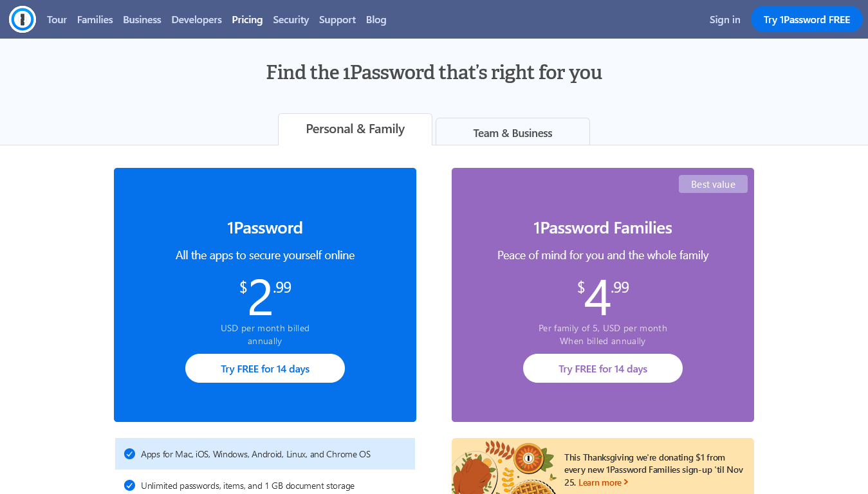Visit the Support section
868x494 pixels.
coord(337,19)
